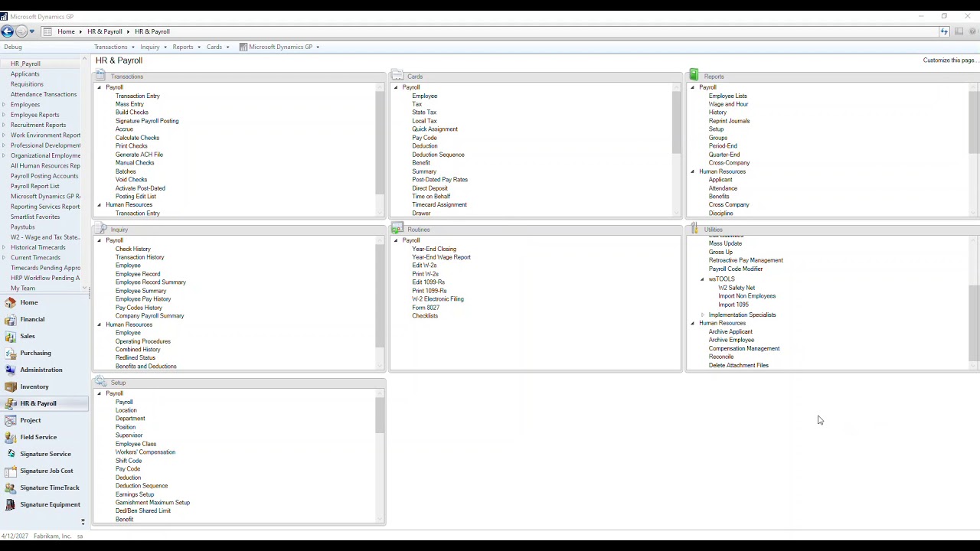Open the Purchasing module icon
The image size is (980, 551).
click(10, 353)
